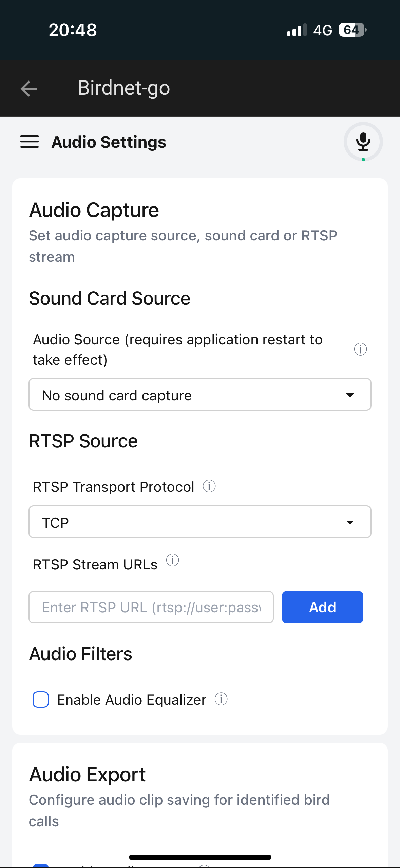
Task: Tap the back arrow beside Birdnet-go
Action: [29, 89]
